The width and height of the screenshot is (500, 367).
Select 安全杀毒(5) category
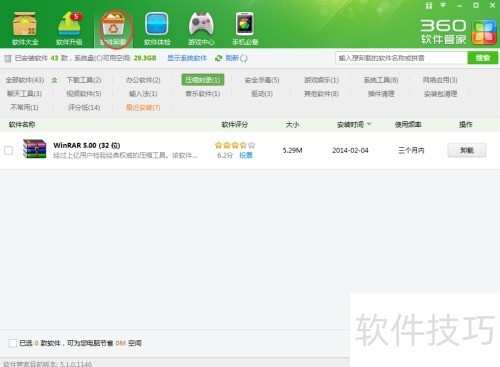262,80
